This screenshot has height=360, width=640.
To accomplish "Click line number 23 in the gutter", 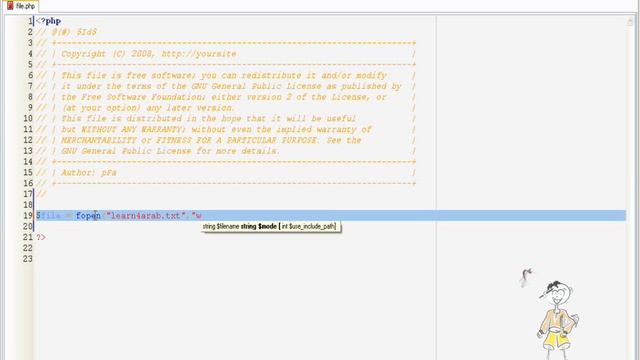I will click(27, 259).
